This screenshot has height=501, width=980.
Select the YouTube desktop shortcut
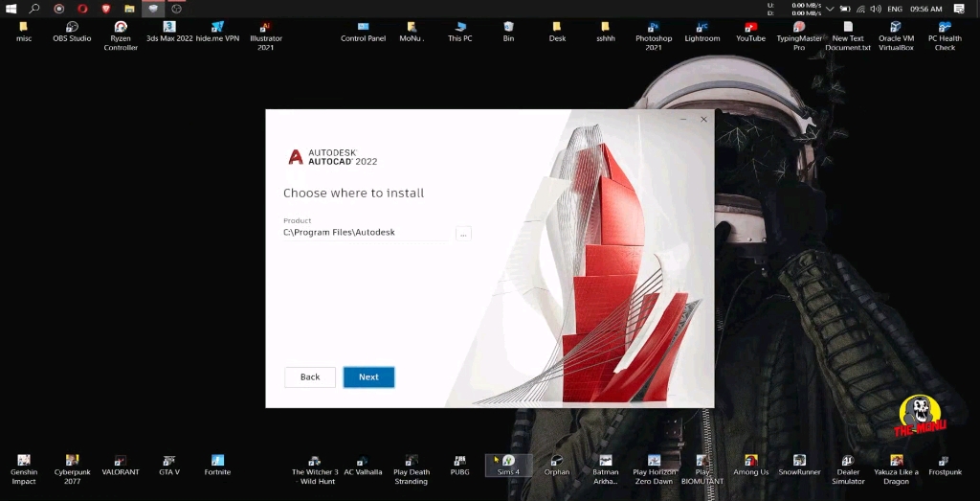(x=750, y=33)
